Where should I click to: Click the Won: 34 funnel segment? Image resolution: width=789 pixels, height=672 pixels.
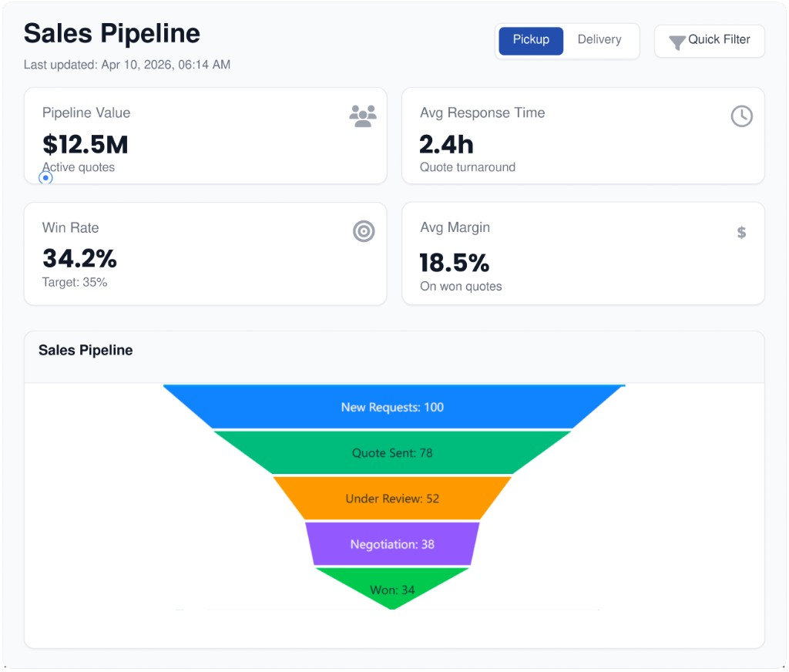[x=392, y=587]
